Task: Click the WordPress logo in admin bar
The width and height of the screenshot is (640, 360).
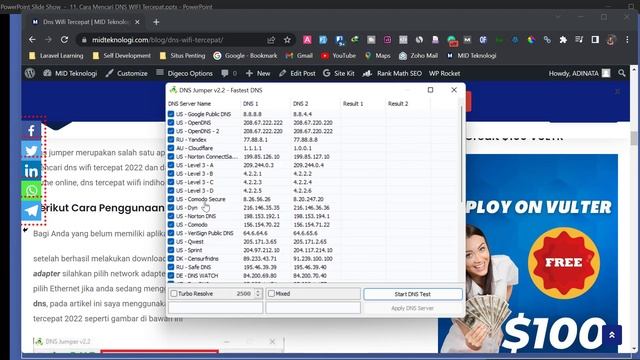Action: pos(30,73)
